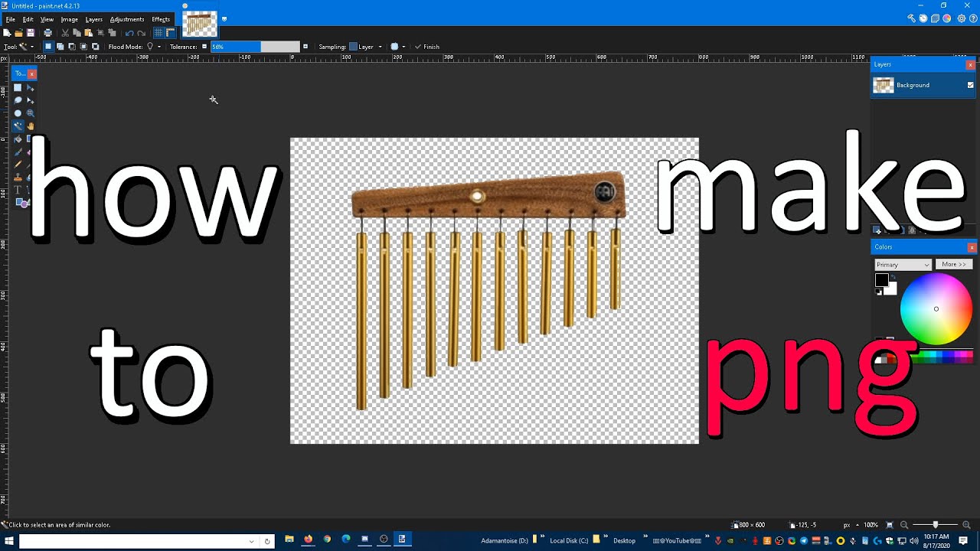The image size is (980, 551).
Task: Click the Cut scissors icon
Action: 65,33
